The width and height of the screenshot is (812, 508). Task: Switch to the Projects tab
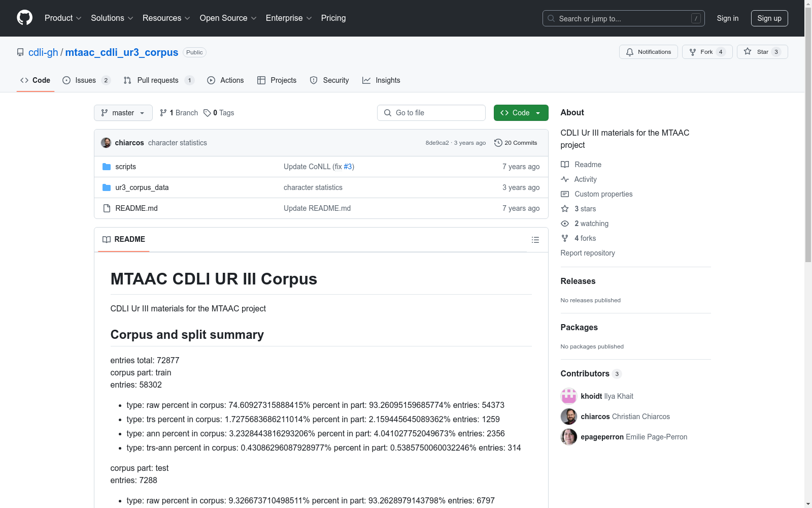point(277,80)
